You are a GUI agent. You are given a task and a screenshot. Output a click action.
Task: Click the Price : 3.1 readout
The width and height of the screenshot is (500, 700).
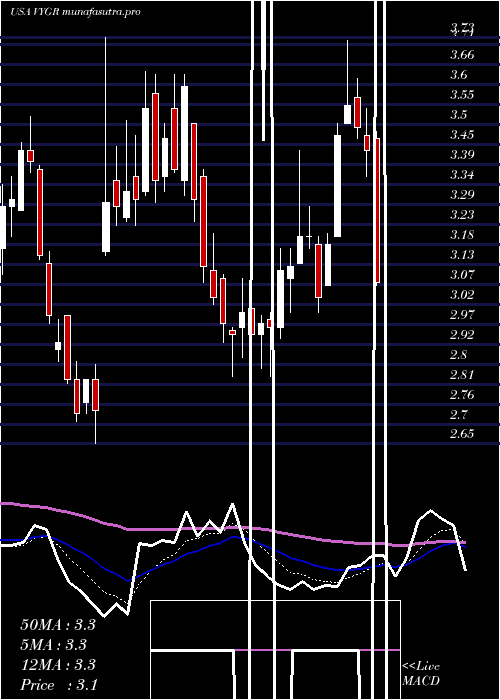tap(59, 685)
